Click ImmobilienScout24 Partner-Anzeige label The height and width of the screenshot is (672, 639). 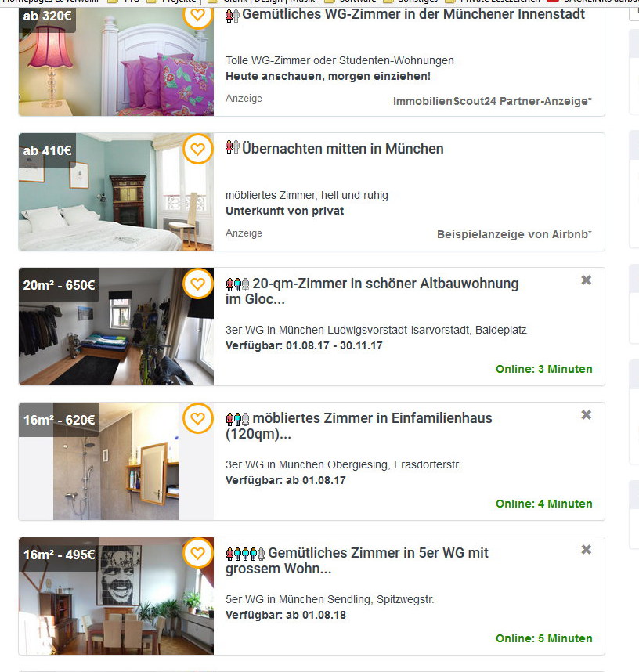click(x=492, y=101)
